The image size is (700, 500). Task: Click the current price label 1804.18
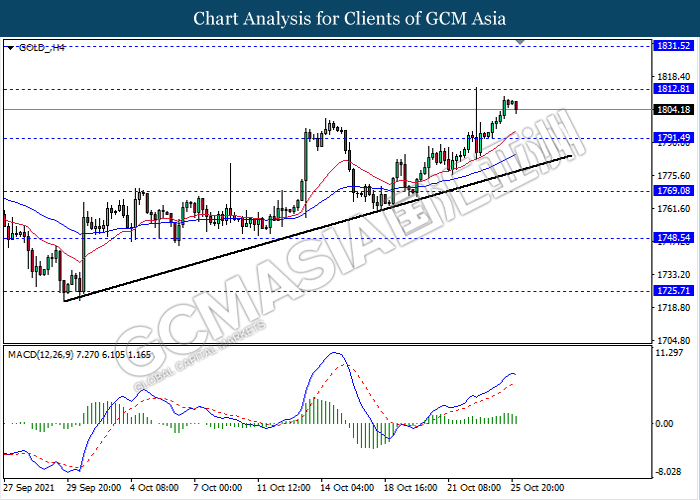click(x=674, y=109)
